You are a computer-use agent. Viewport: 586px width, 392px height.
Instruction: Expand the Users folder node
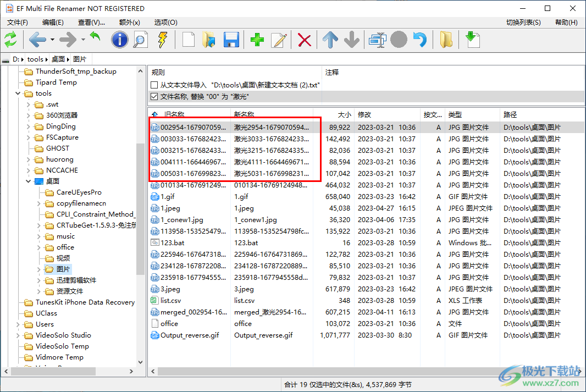[x=18, y=324]
